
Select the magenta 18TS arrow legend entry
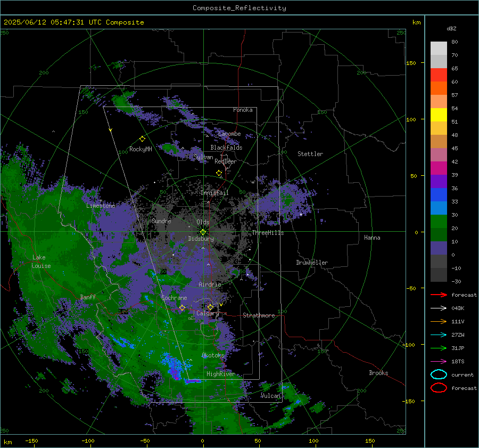[x=439, y=362]
